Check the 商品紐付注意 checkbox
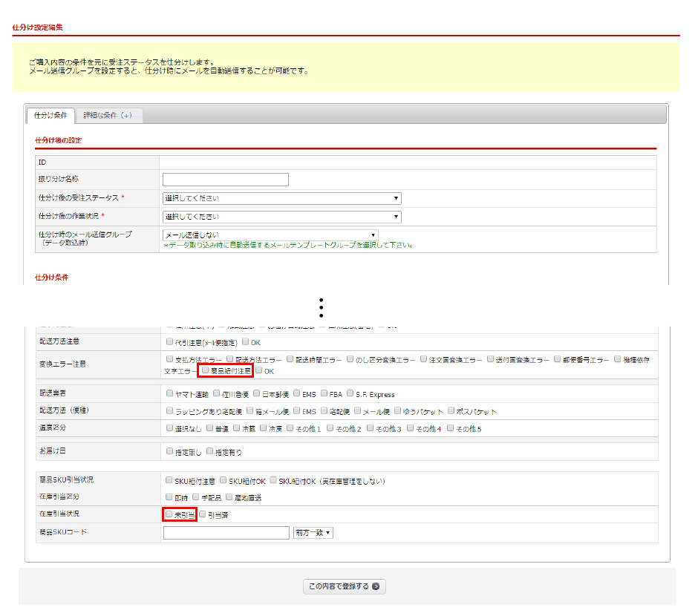695x616 pixels. [205, 370]
